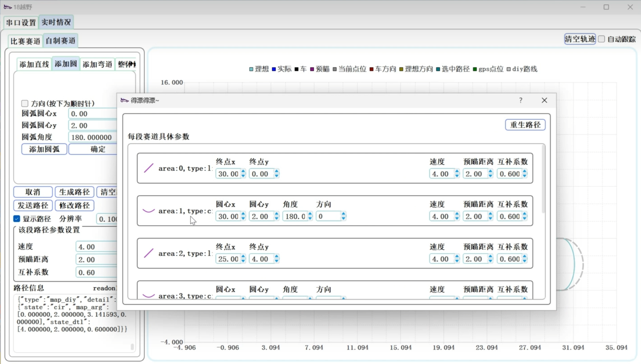Switch to 实时情况 tab
Screen dimensions: 641x364
pos(56,22)
